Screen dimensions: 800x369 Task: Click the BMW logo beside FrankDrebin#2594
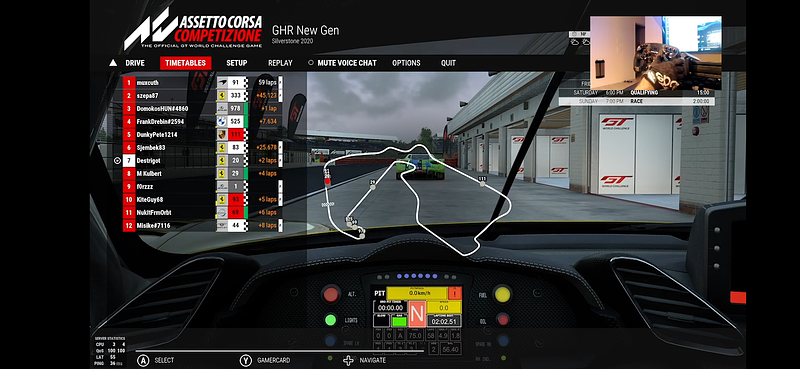pyautogui.click(x=222, y=121)
